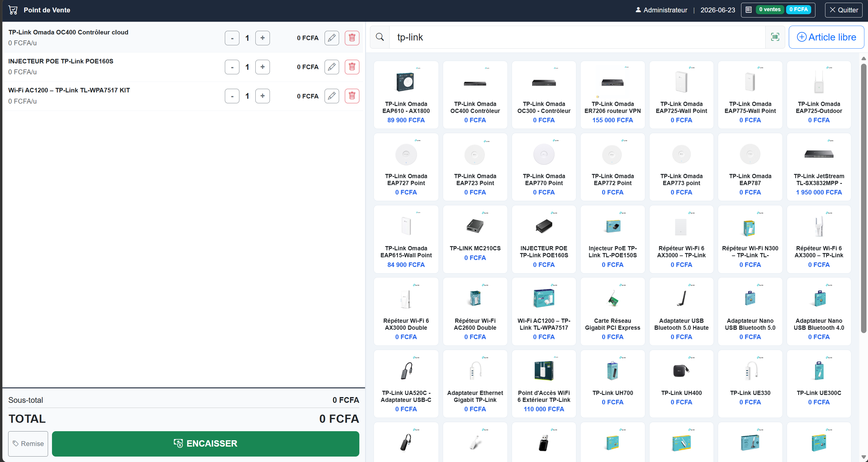This screenshot has width=868, height=462.
Task: Choose Répéteur Wi-Fi N300 TP-Link card
Action: pos(750,239)
